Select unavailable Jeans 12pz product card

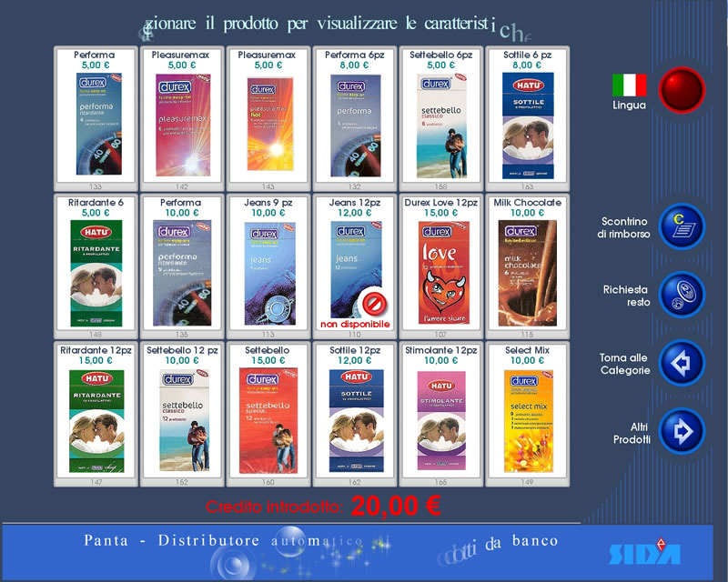click(354, 266)
